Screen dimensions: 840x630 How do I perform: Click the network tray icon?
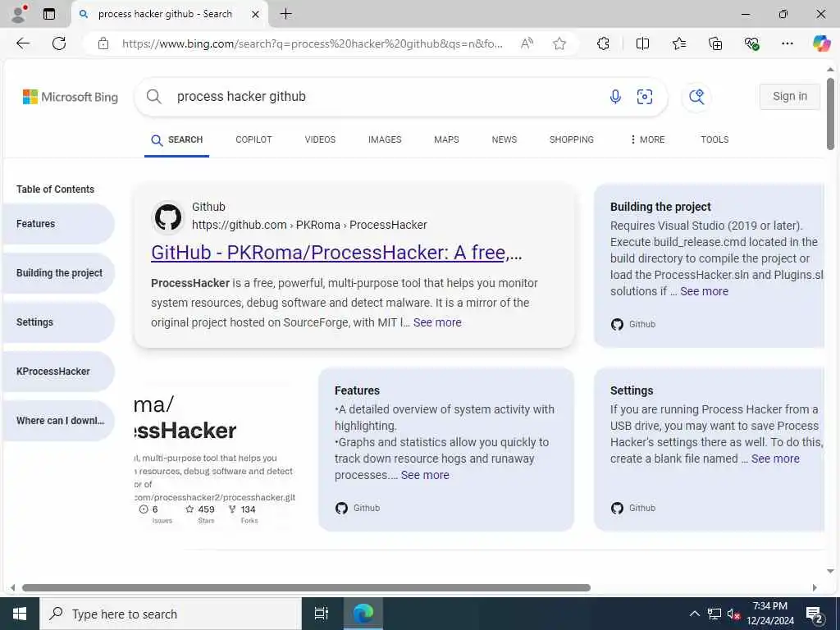714,614
